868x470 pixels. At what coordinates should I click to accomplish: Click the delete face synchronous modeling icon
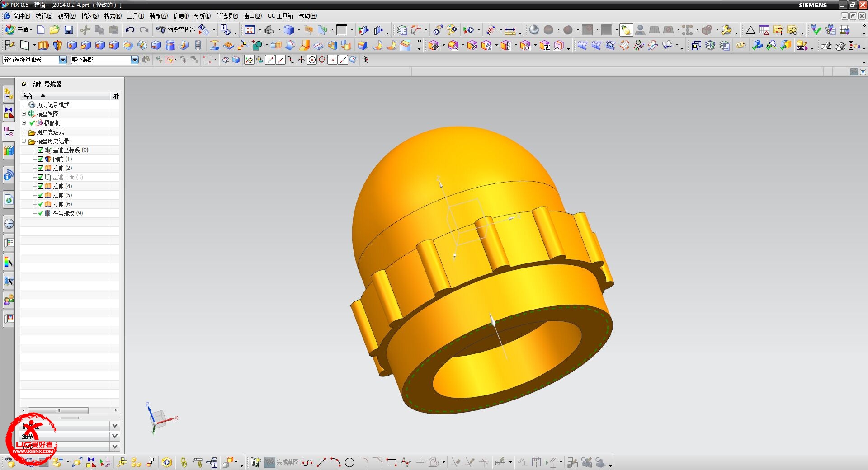click(x=472, y=45)
